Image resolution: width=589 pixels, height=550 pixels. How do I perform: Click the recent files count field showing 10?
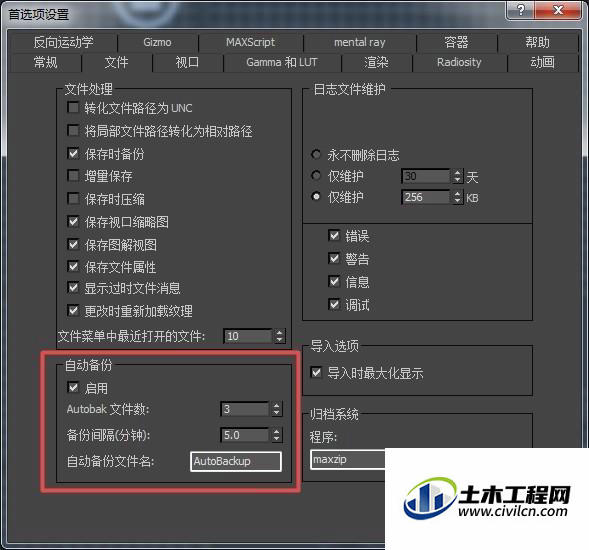tap(248, 336)
